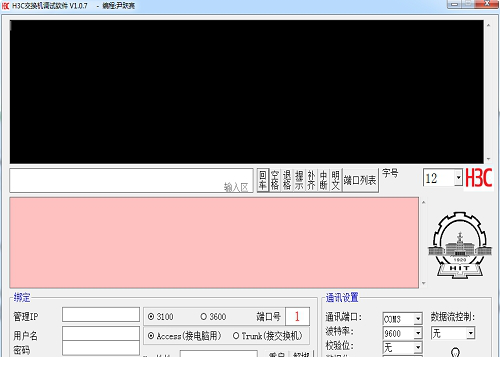Click the HIT university emblem
The width and height of the screenshot is (500, 371).
pyautogui.click(x=460, y=245)
